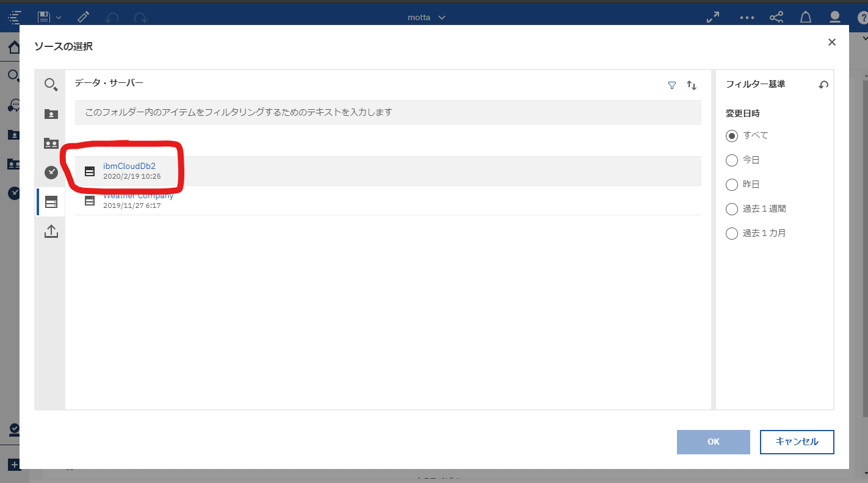Screen dimensions: 868x483
Task: Open the filter funnel icon
Action: [x=672, y=85]
